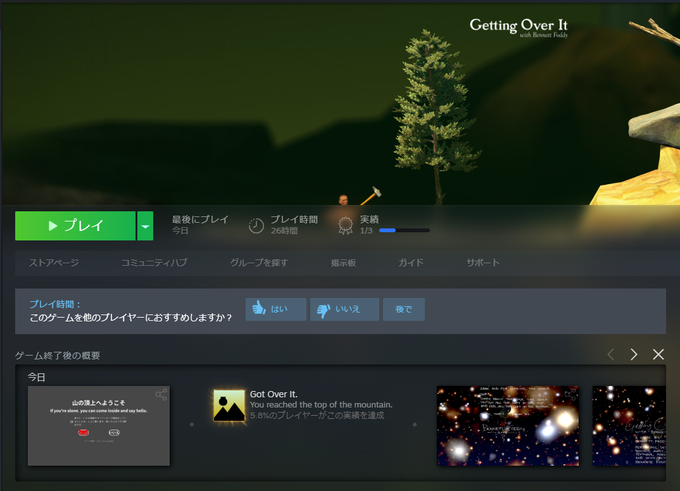The height and width of the screenshot is (491, 680).
Task: Open the 山の頂上へようこそ screenshot thumbnail
Action: click(99, 426)
